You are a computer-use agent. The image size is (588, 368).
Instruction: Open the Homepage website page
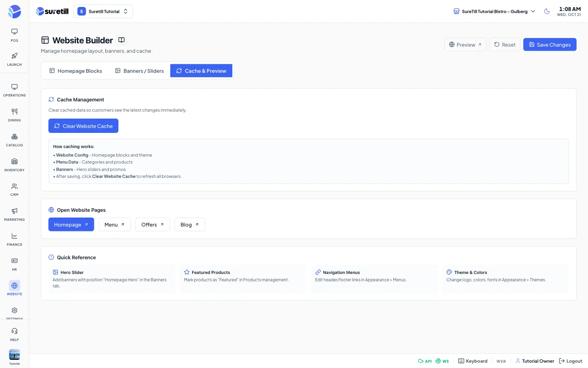pyautogui.click(x=71, y=224)
